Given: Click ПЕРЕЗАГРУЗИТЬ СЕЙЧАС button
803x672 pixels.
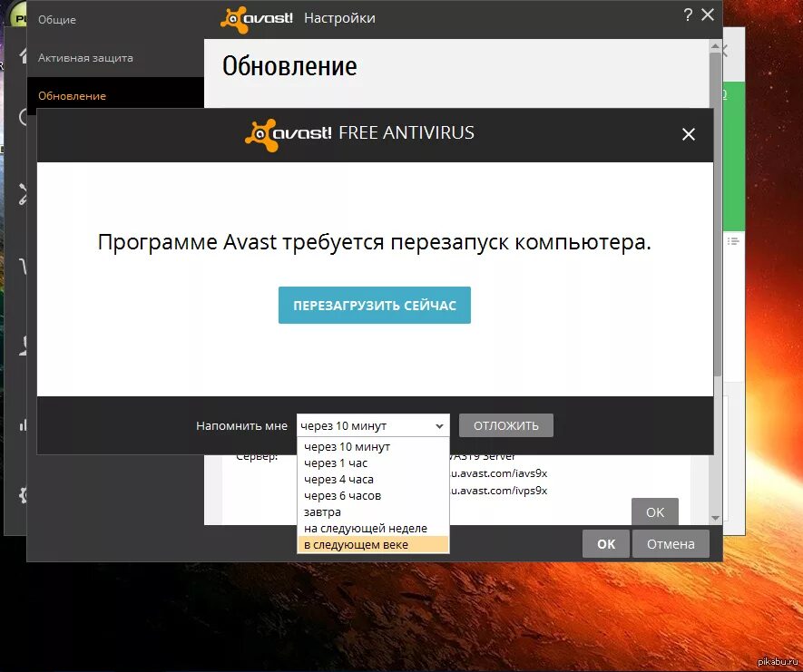Looking at the screenshot, I should (375, 305).
